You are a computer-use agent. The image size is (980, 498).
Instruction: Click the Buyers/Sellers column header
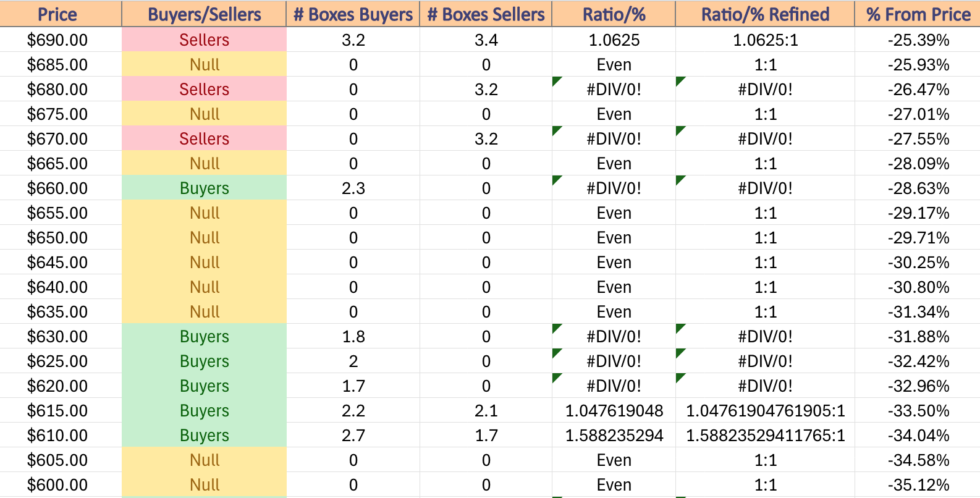[x=204, y=14]
